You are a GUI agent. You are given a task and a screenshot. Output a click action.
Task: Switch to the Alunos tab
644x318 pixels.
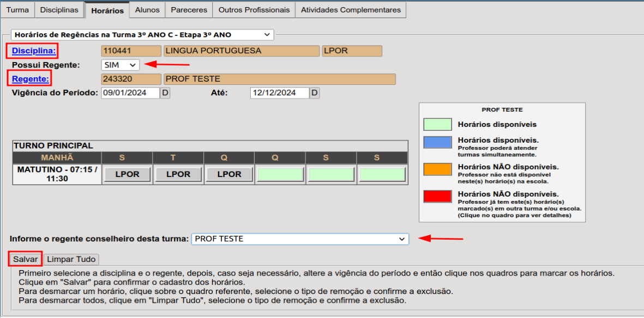click(x=147, y=10)
